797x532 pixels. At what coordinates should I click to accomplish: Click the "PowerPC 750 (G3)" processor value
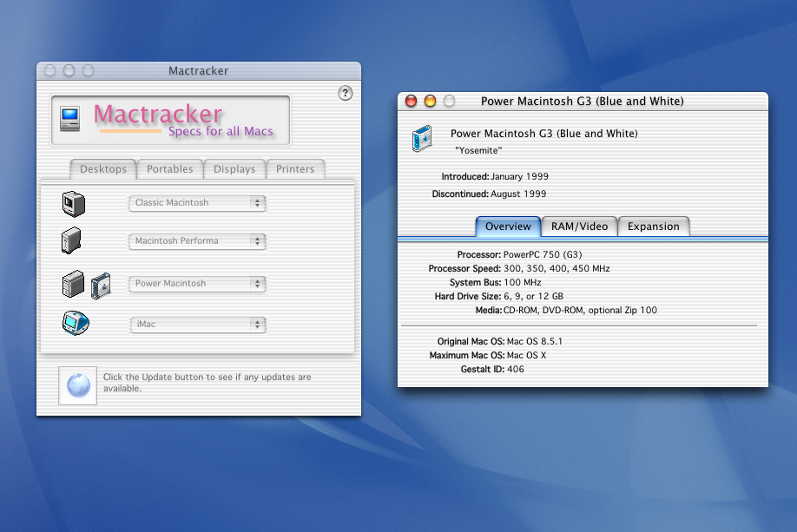pyautogui.click(x=543, y=254)
